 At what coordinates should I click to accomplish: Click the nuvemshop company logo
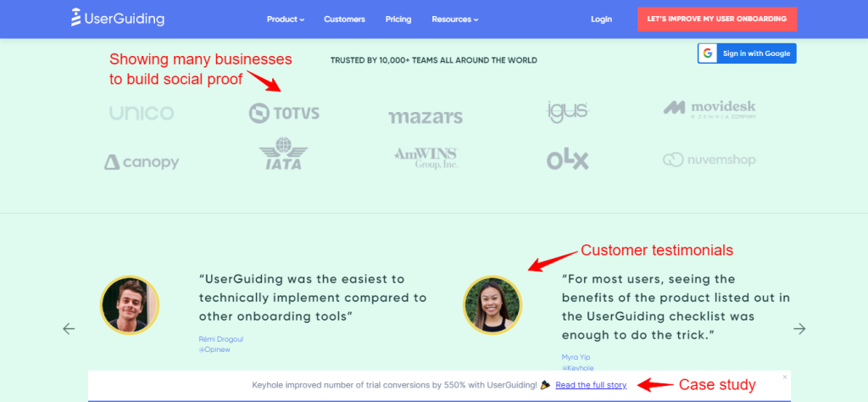point(709,160)
